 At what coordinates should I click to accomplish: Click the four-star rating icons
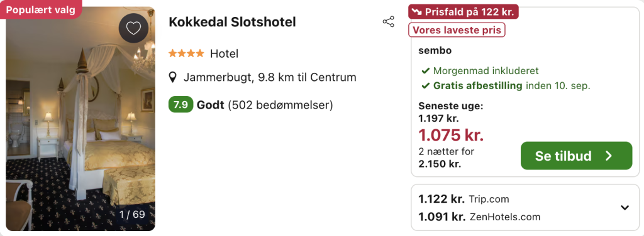point(186,53)
